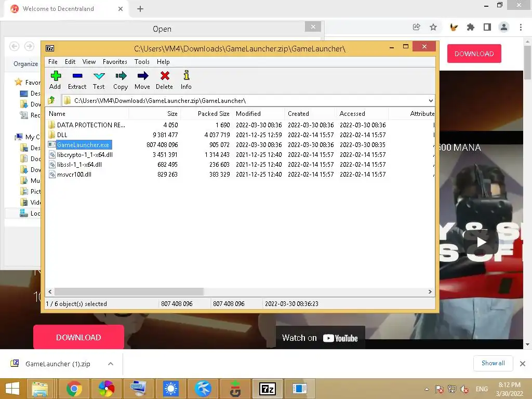Click Chrome icon in taskbar
Viewport: 532px width, 399px height.
coord(74,389)
